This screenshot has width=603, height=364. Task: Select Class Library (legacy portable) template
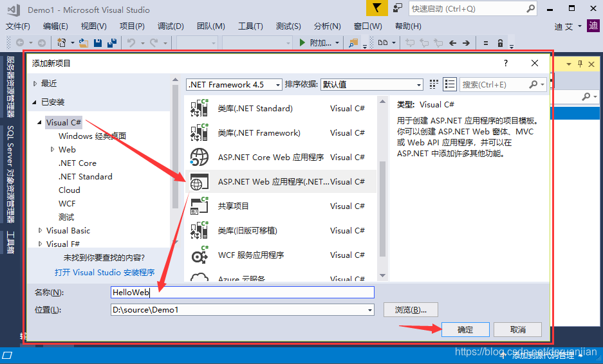pos(281,231)
